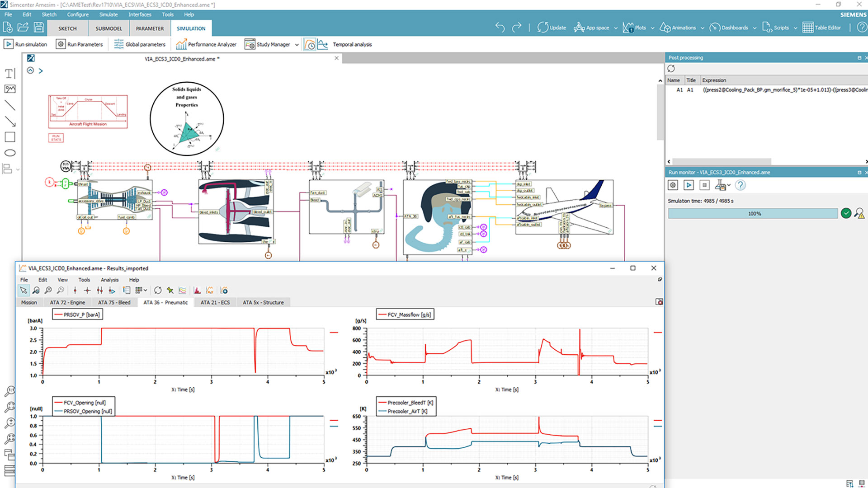
Task: Stop simulation in run monitor
Action: click(704, 185)
